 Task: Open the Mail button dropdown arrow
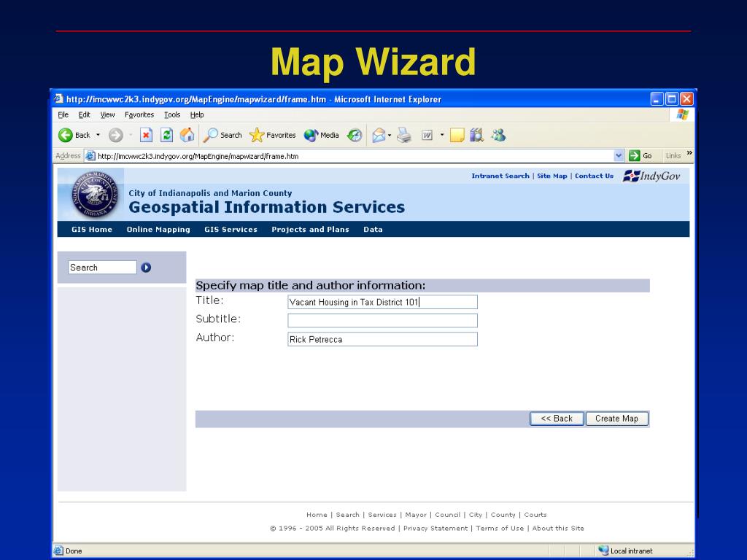[x=390, y=135]
